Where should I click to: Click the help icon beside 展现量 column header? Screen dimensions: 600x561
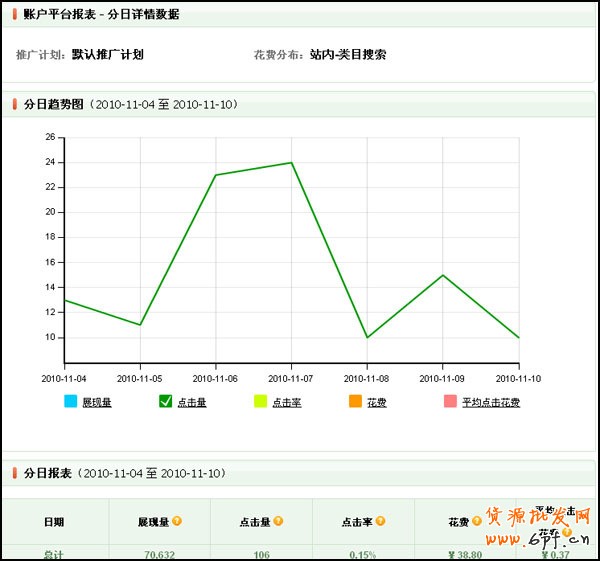(x=177, y=521)
